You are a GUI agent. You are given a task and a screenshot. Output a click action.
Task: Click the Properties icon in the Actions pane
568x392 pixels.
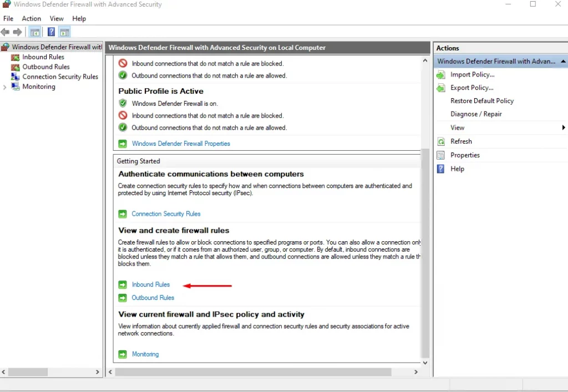pos(441,155)
